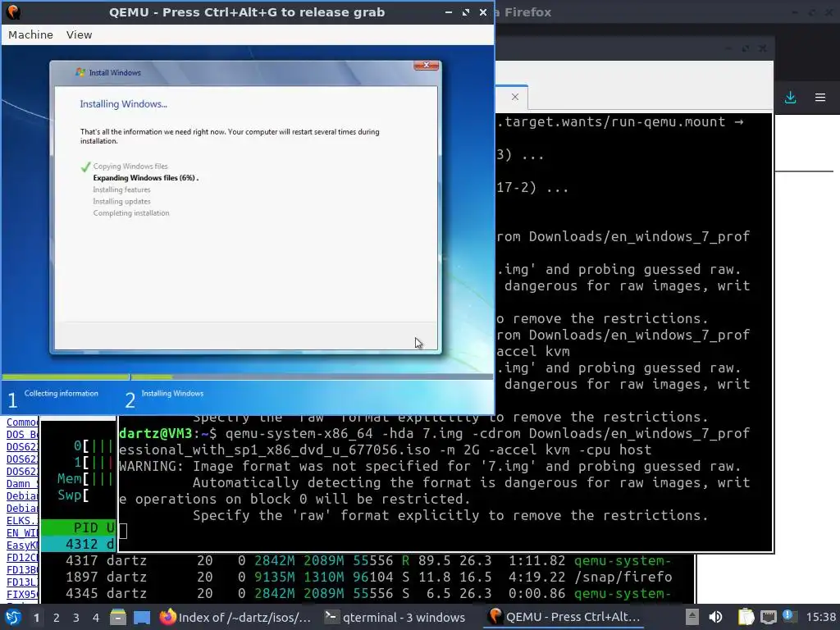840x630 pixels.
Task: Click the terminal cursor on the empty line
Action: coord(123,531)
